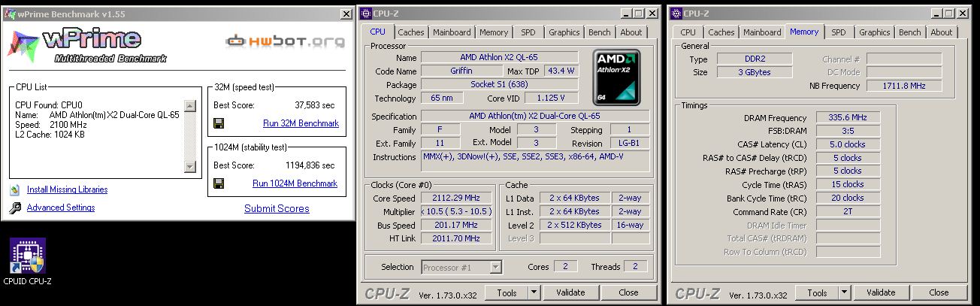
Task: Click Close button in Memory window
Action: tap(939, 292)
